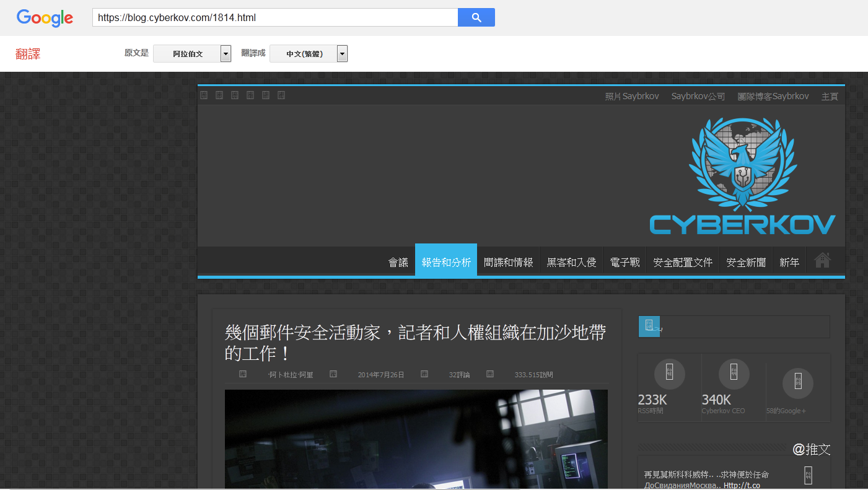Open the 照片Saybrkov link
Viewport: 868px width, 490px height.
632,96
